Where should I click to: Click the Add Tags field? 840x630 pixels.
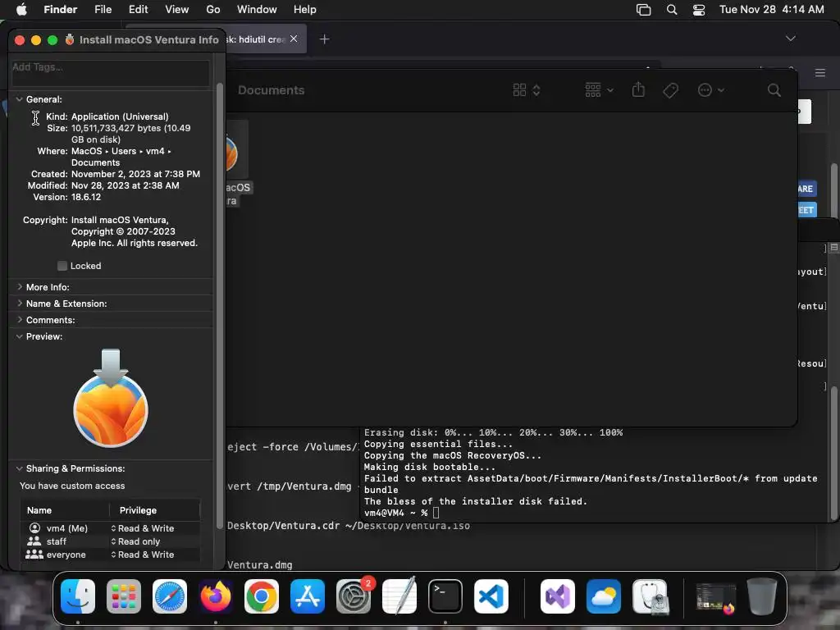111,73
